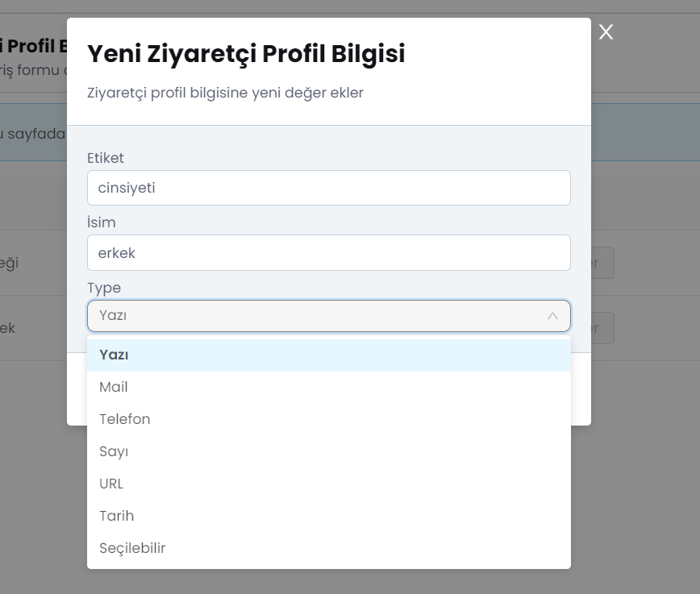Click the dialog title Yeni Ziyaretçi Profil Bilgisi

tap(246, 54)
